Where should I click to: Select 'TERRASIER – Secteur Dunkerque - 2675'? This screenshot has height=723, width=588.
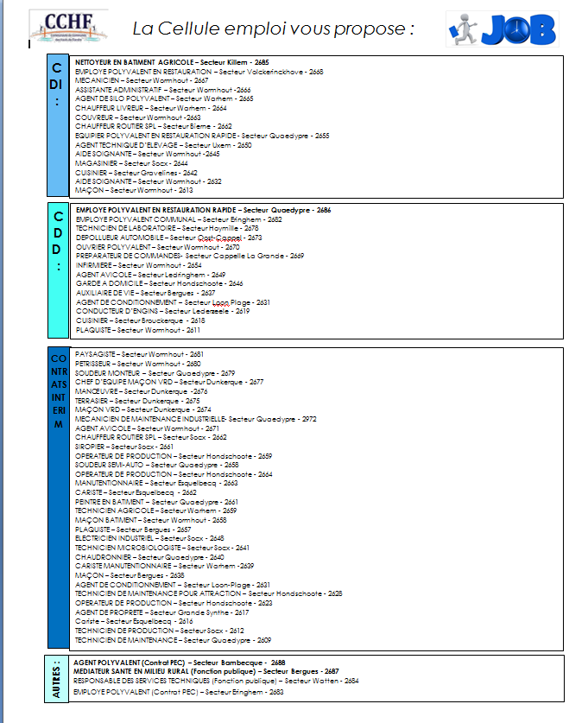pos(137,401)
